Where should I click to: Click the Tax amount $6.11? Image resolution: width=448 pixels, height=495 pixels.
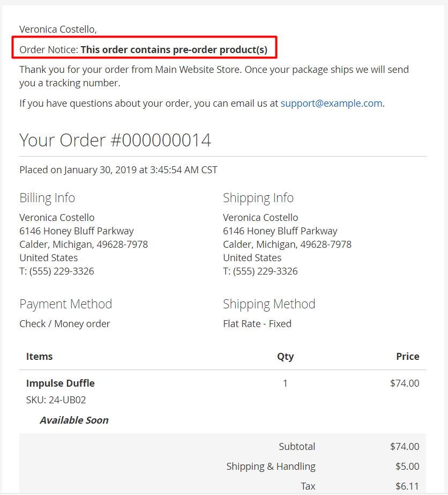407,486
